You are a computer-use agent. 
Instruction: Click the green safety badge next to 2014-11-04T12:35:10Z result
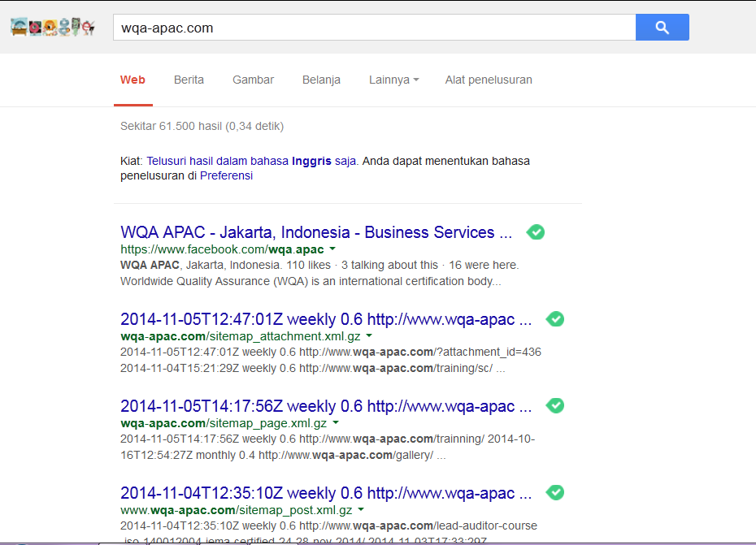555,492
